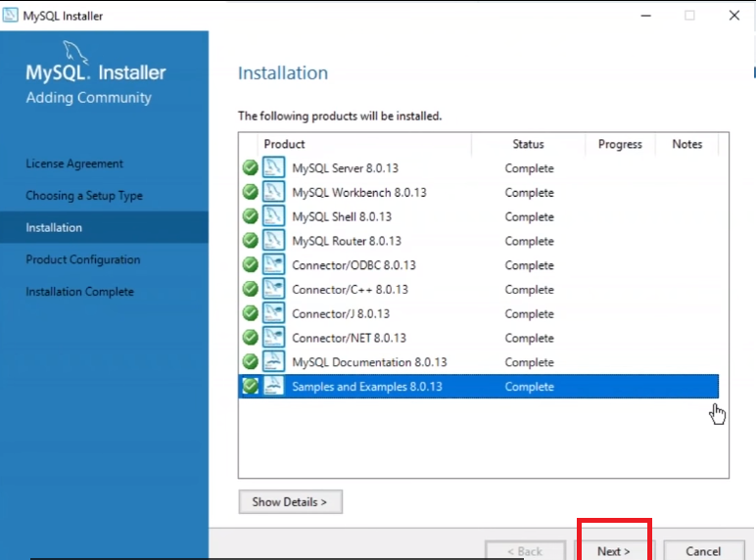Expand Show Details for the installation
The image size is (756, 560).
290,502
